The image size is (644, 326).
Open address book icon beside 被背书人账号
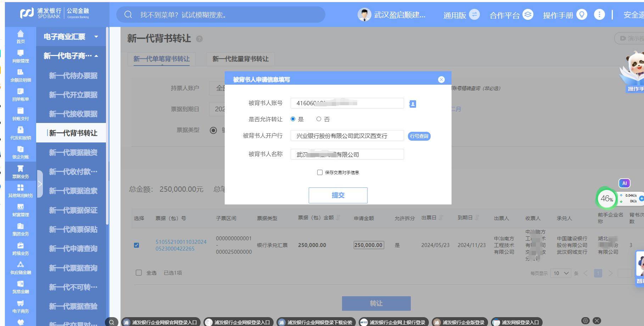tap(413, 104)
